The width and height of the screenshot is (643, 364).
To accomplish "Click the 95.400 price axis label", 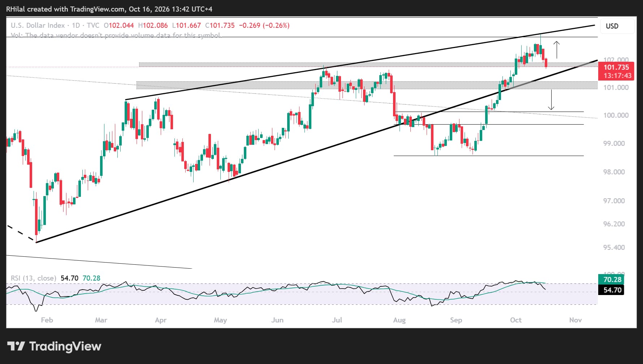I will point(614,247).
